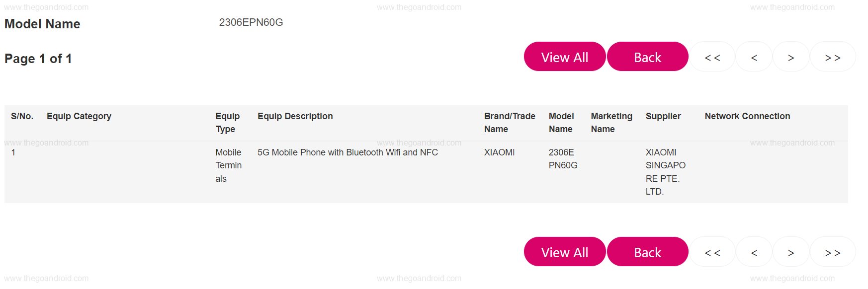The height and width of the screenshot is (289, 868).
Task: Click the 2306EPN60G value beside Model Name
Action: (251, 22)
